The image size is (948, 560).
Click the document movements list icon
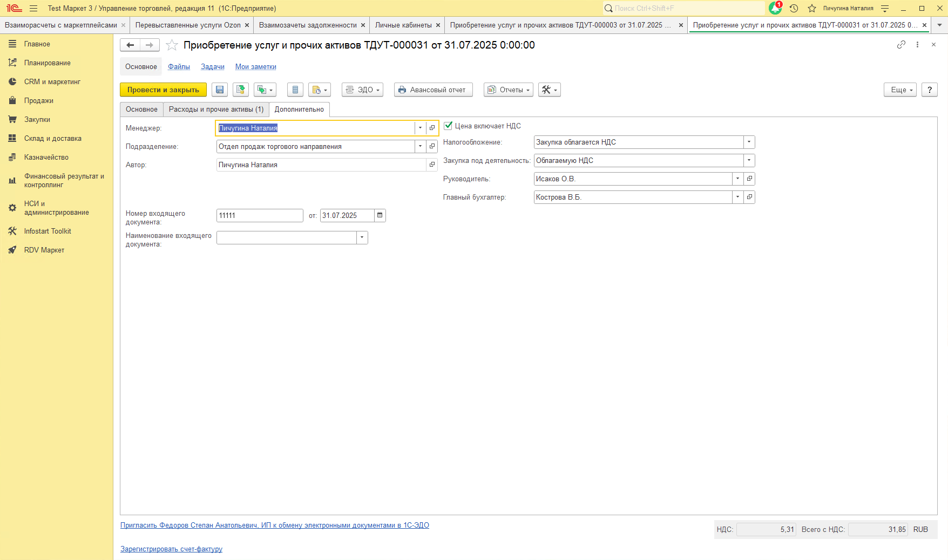295,90
